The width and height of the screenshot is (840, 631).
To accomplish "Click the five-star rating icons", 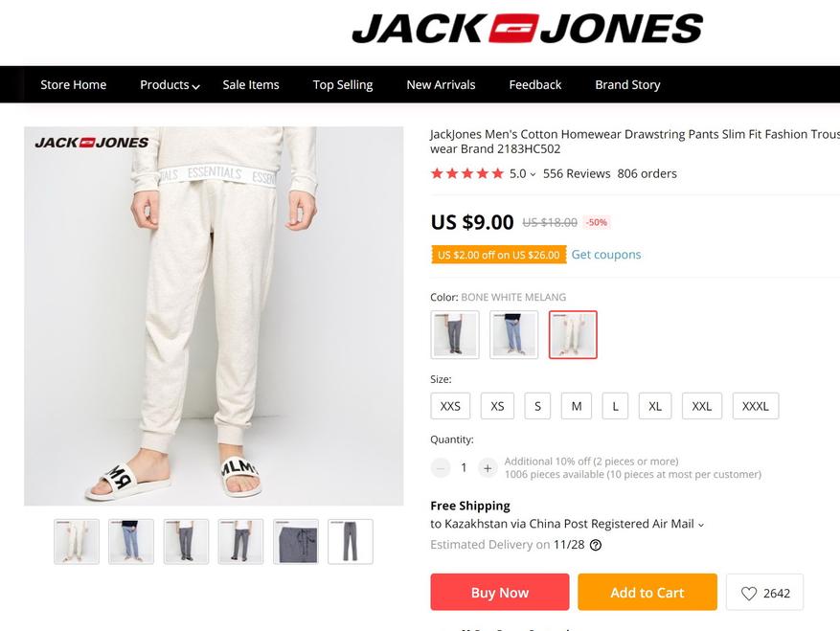I will click(x=467, y=173).
